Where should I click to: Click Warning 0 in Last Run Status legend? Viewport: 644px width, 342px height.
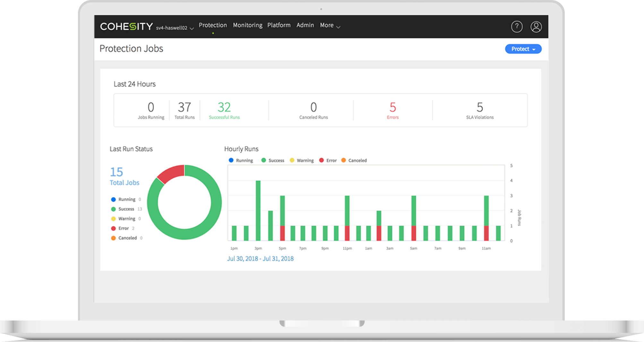pyautogui.click(x=126, y=219)
